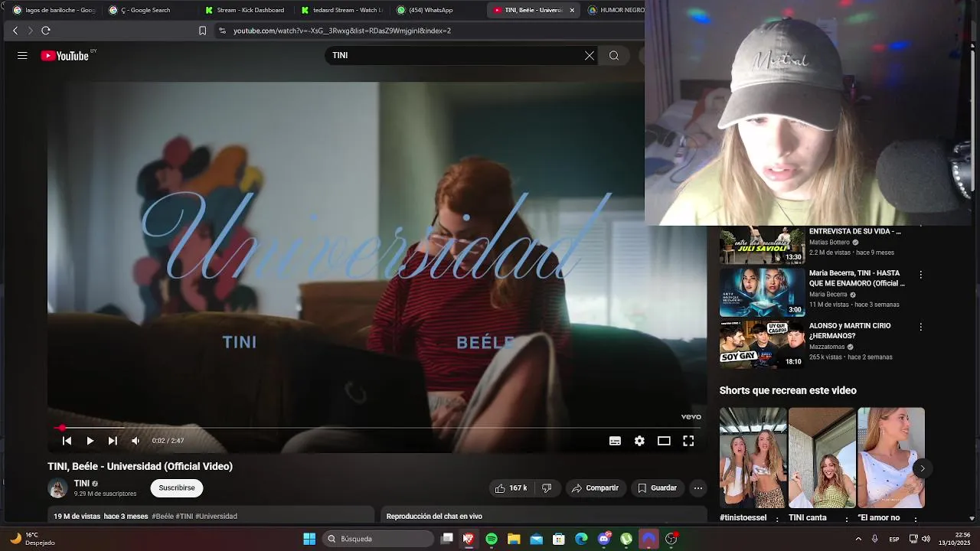980x551 pixels.
Task: Open more actions menu under video
Action: click(x=697, y=488)
